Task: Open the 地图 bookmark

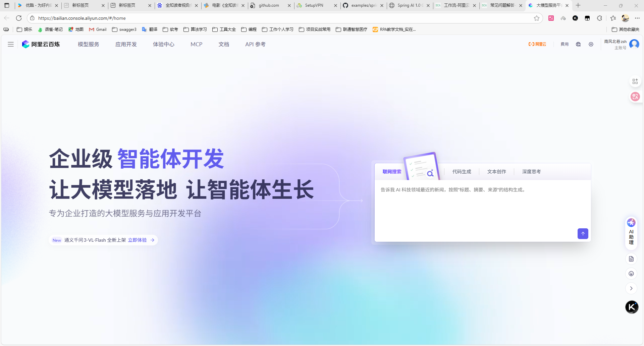Action: pyautogui.click(x=76, y=30)
